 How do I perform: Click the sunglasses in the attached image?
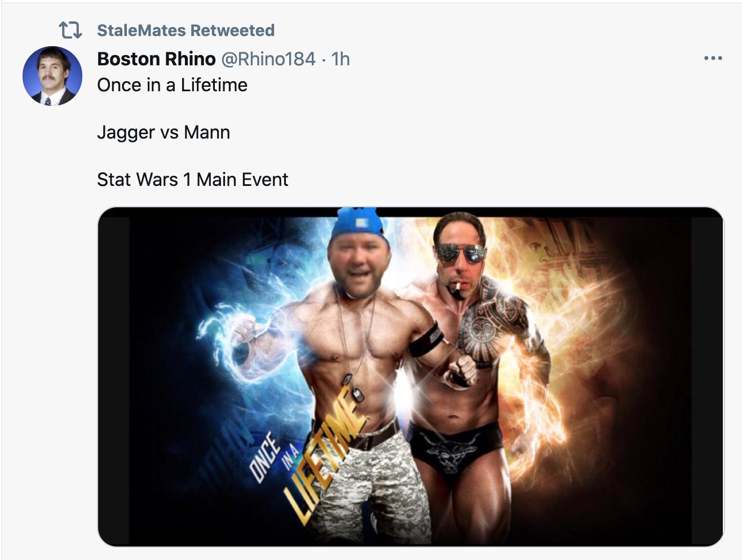460,254
